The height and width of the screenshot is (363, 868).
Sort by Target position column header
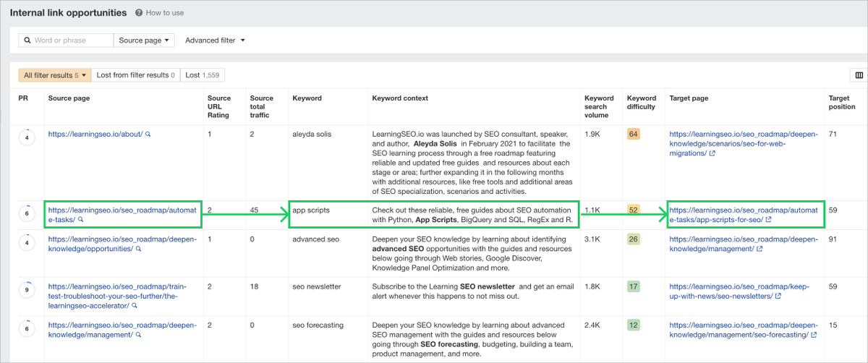[843, 103]
